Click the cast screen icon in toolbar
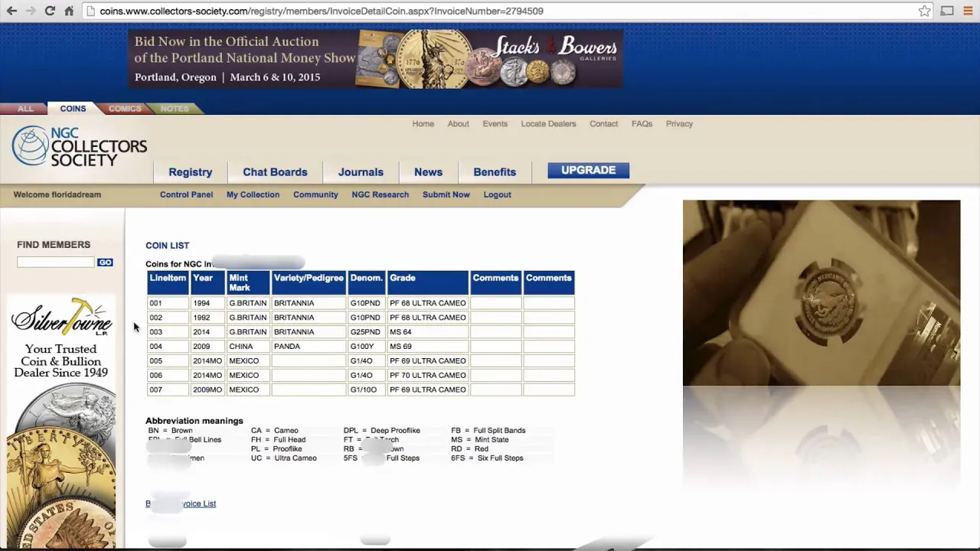Screen dimensions: 980x551 (947, 11)
